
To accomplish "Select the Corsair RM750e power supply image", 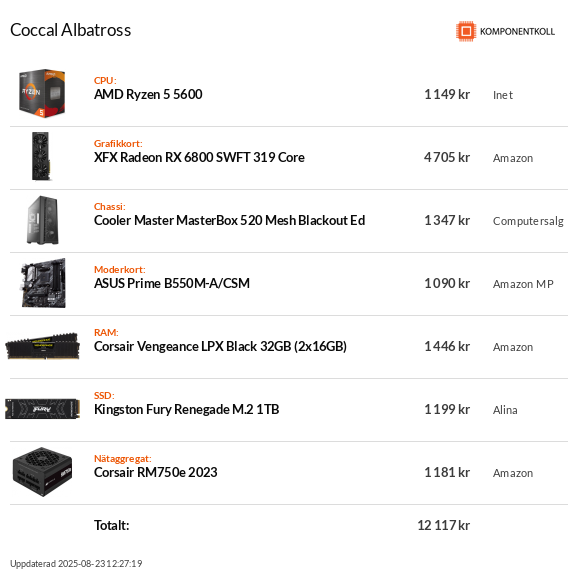I will (x=42, y=472).
